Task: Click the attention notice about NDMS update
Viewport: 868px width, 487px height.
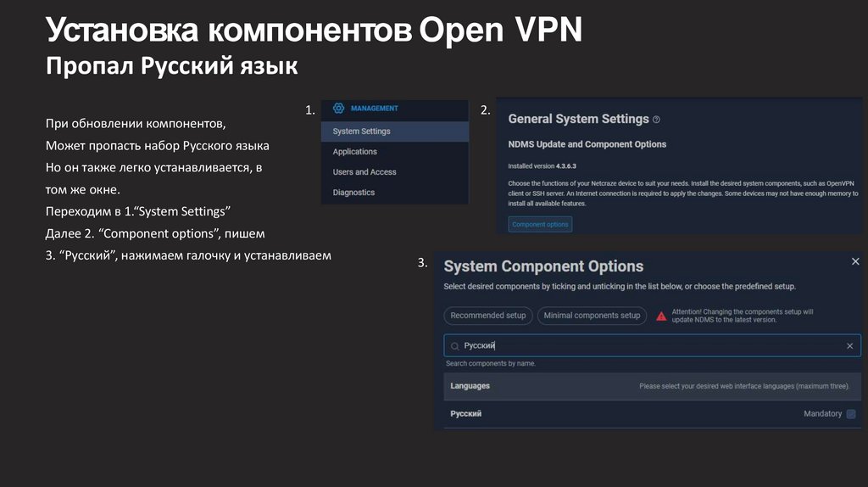Action: pyautogui.click(x=743, y=316)
